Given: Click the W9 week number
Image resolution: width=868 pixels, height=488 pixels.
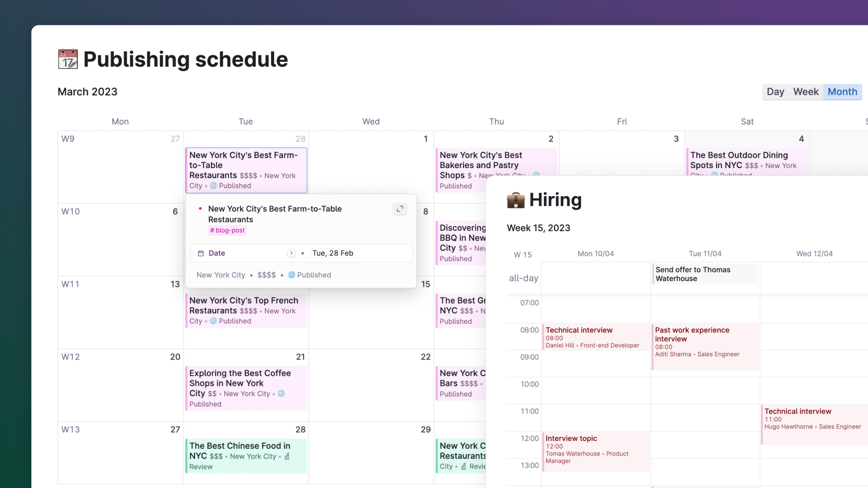Looking at the screenshot, I should click(x=68, y=139).
